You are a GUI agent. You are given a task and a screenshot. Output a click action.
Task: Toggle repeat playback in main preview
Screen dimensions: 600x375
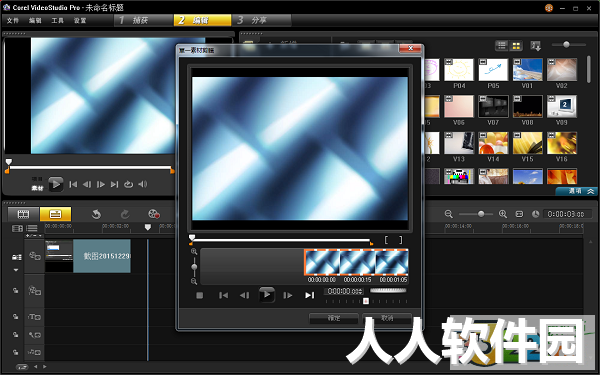[x=129, y=184]
